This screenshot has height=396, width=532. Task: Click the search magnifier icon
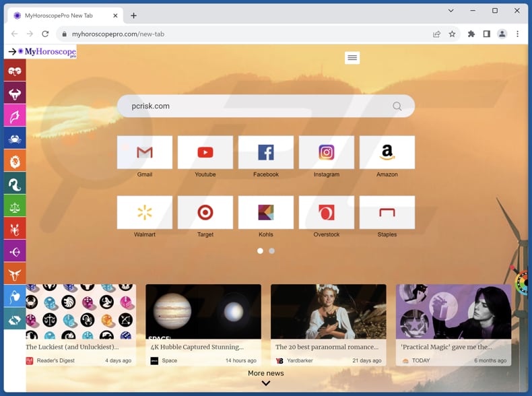coord(397,106)
